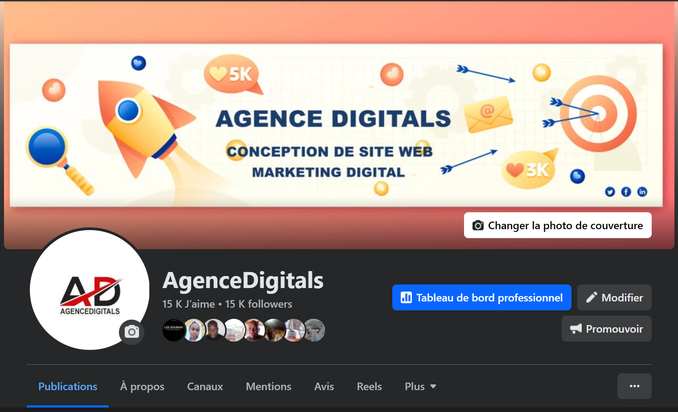Click the last follower avatar in row

coord(314,330)
